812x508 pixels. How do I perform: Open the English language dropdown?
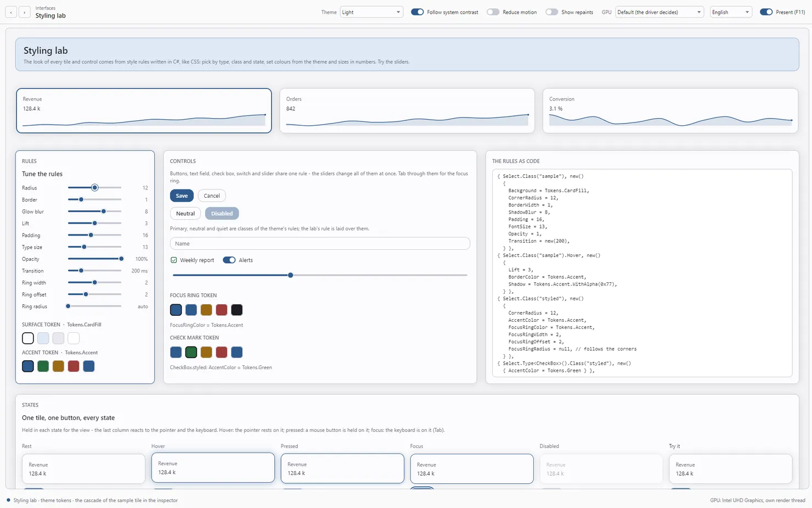(x=731, y=12)
